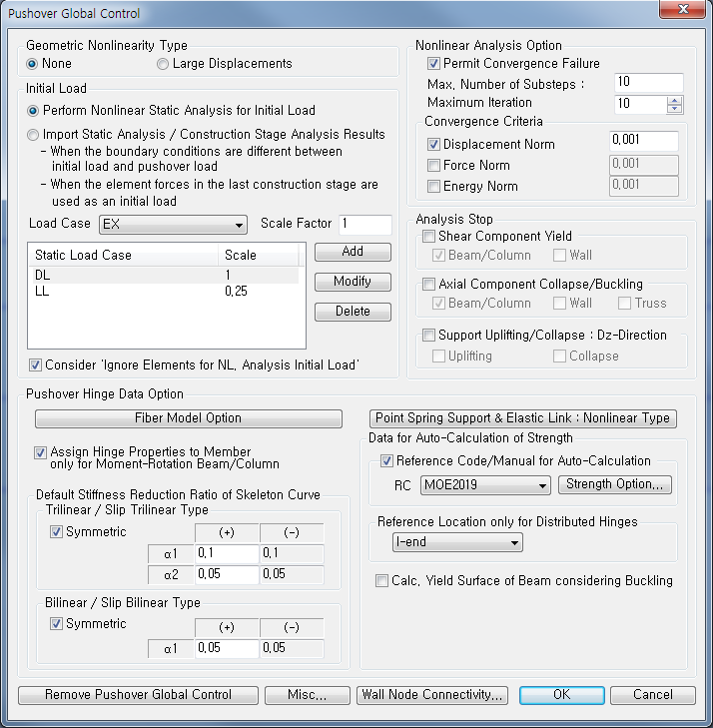Delete the selected static load case
This screenshot has width=713, height=728.
[x=352, y=312]
